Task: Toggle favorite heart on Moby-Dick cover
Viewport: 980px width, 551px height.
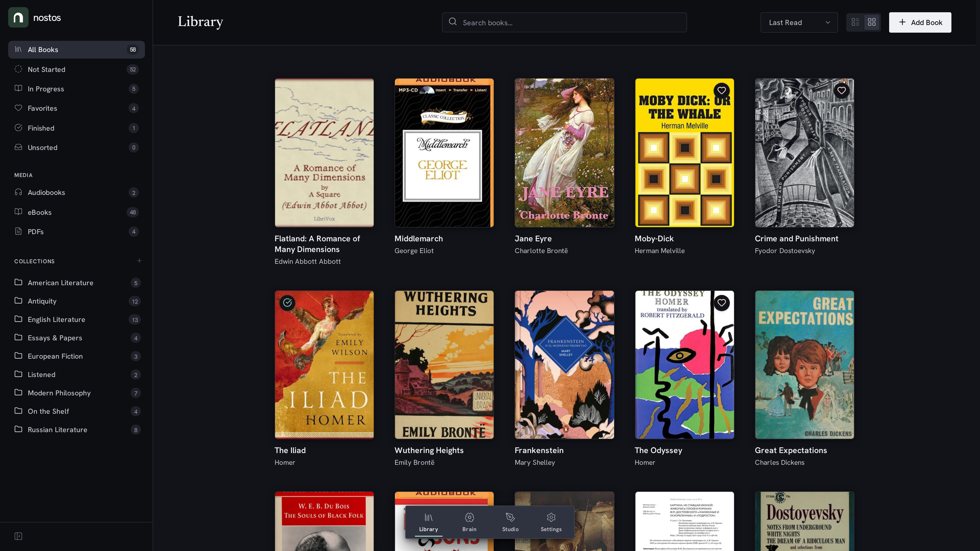Action: tap(721, 91)
